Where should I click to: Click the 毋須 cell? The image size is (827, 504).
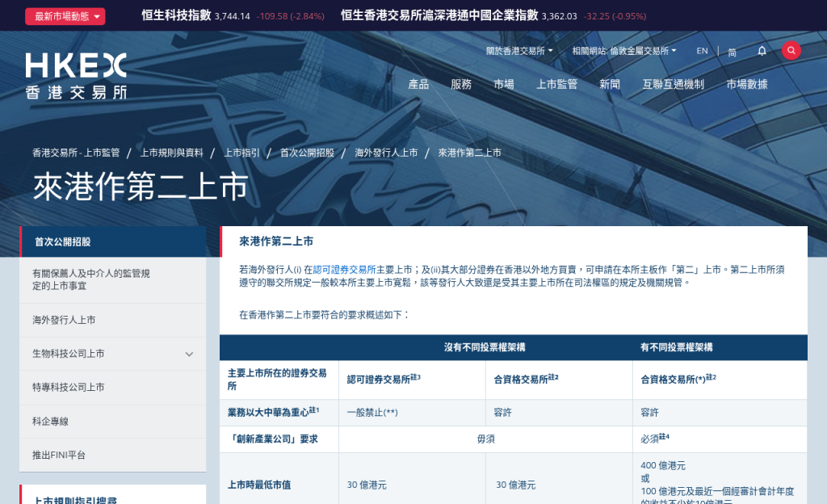coord(485,439)
